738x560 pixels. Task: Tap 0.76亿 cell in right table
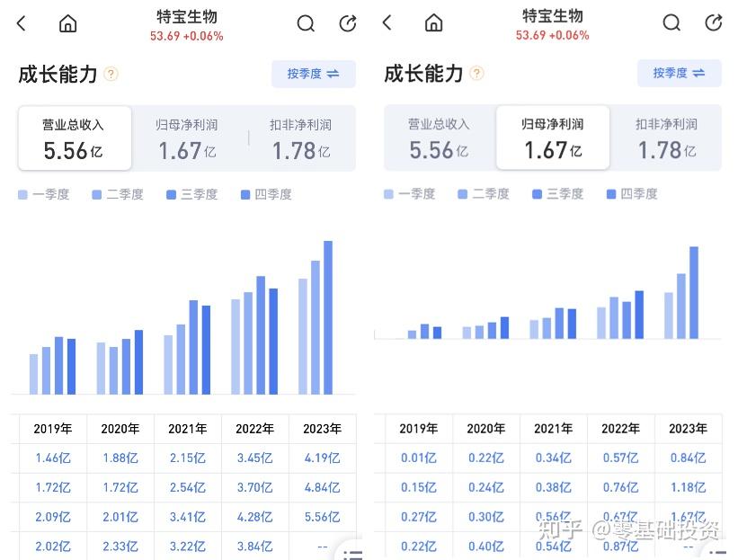click(620, 487)
